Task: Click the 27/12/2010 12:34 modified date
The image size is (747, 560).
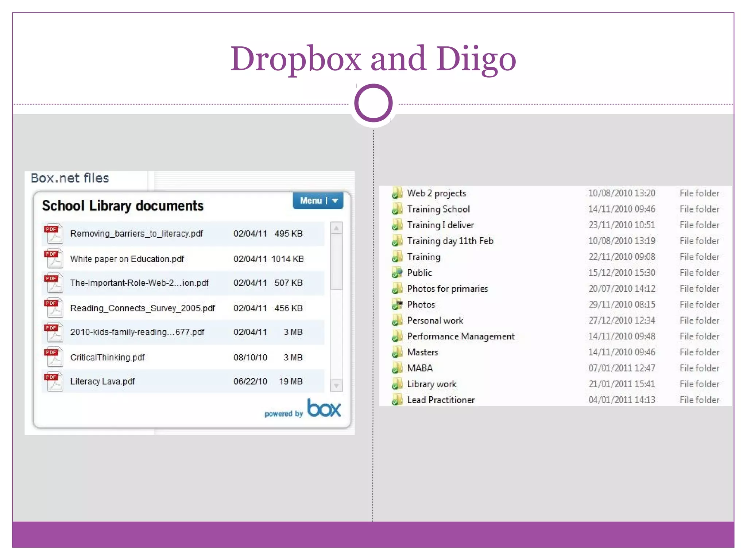Action: 622,320
